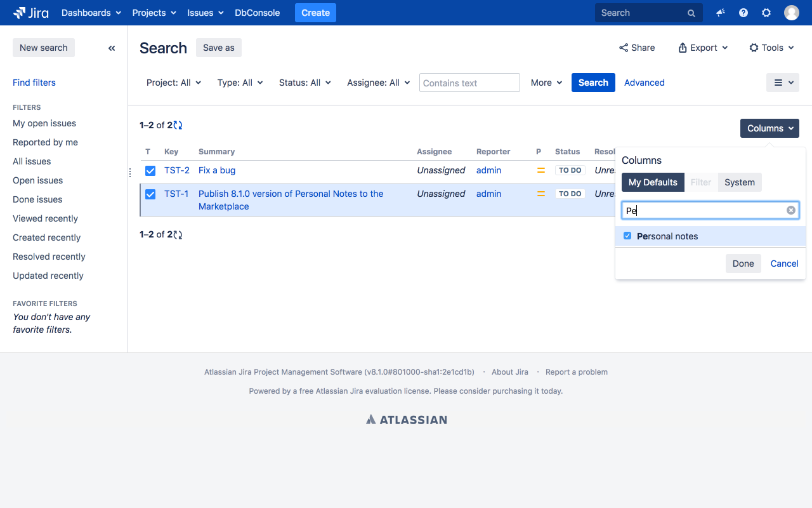Click the Create button

(315, 13)
